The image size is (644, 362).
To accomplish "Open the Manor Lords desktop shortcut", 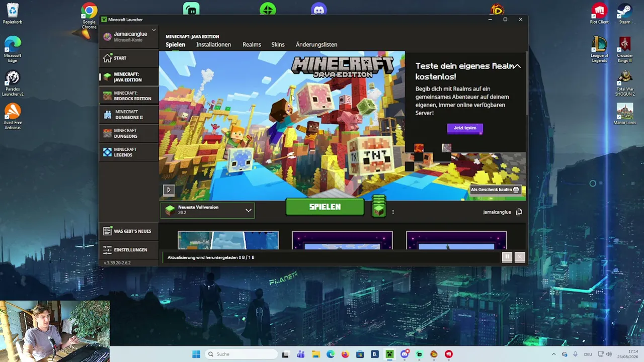I will tap(625, 115).
